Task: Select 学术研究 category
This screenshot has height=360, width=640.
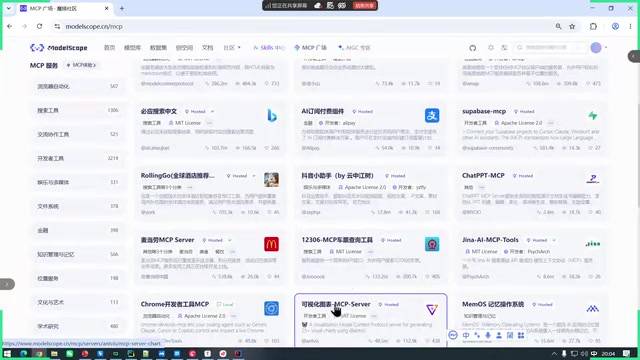Action: [x=78, y=326]
